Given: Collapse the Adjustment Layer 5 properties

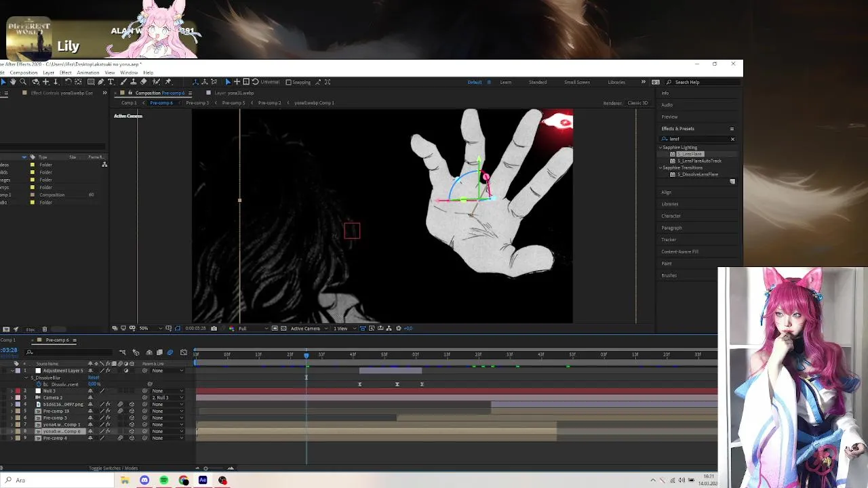Looking at the screenshot, I should coord(12,371).
